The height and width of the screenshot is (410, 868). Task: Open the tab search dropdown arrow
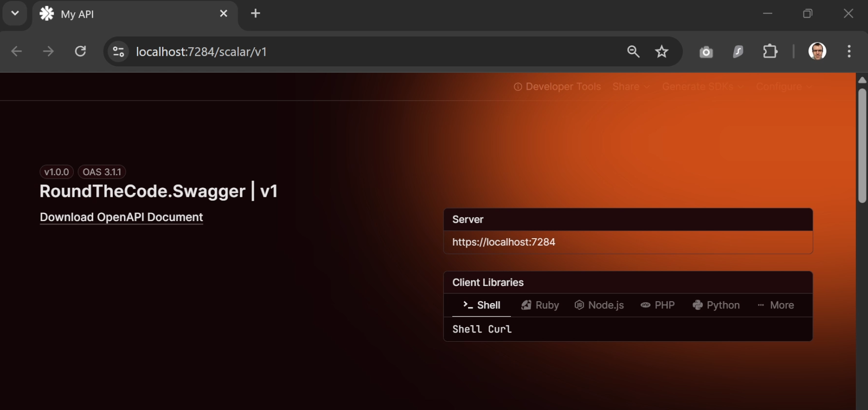pos(15,13)
